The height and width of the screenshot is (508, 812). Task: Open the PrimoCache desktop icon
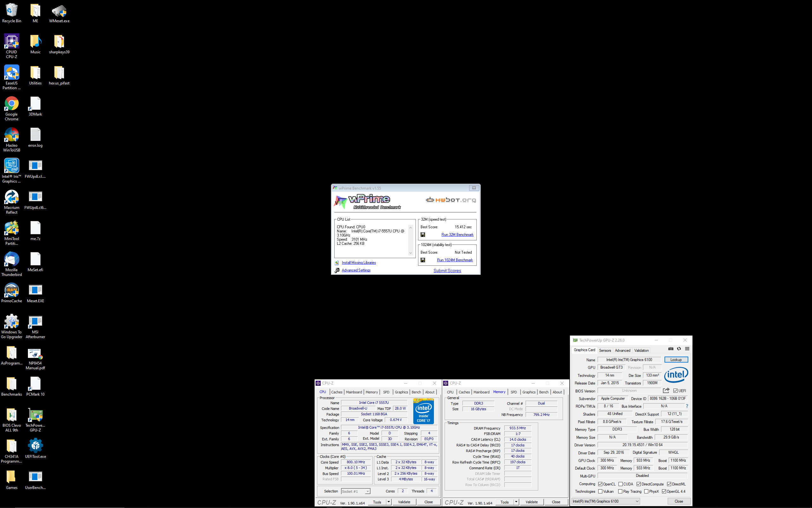click(11, 293)
